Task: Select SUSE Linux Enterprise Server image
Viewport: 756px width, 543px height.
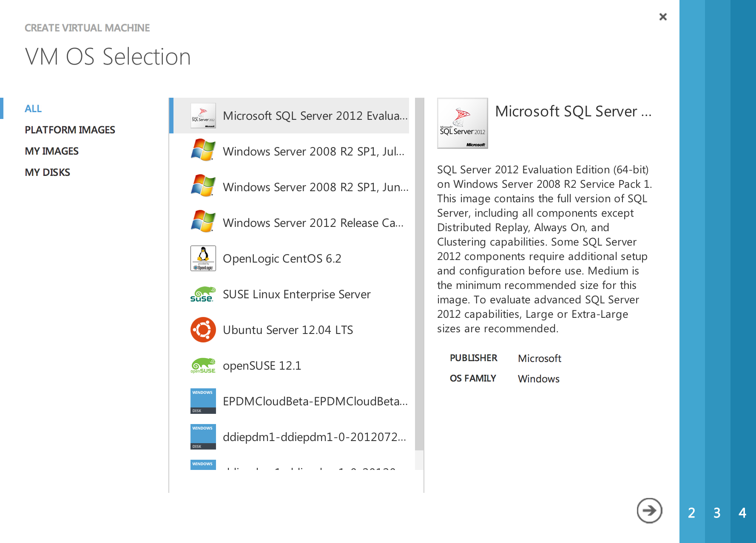Action: click(290, 294)
